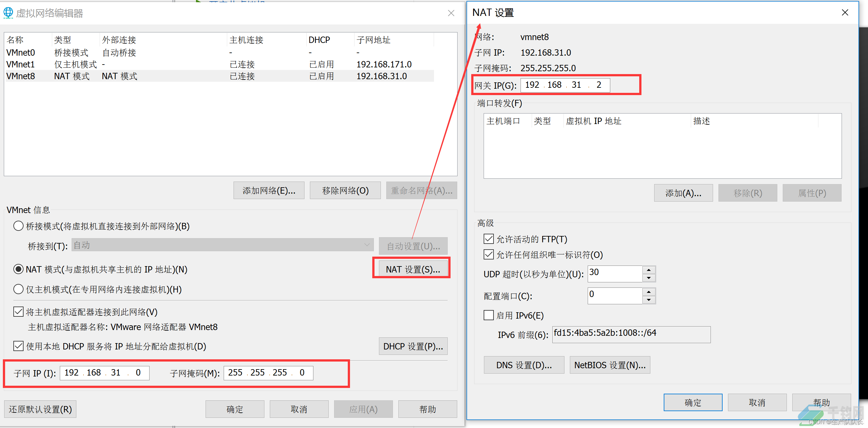The width and height of the screenshot is (868, 428).
Task: Open DNS 设置(D)... button
Action: pos(524,365)
